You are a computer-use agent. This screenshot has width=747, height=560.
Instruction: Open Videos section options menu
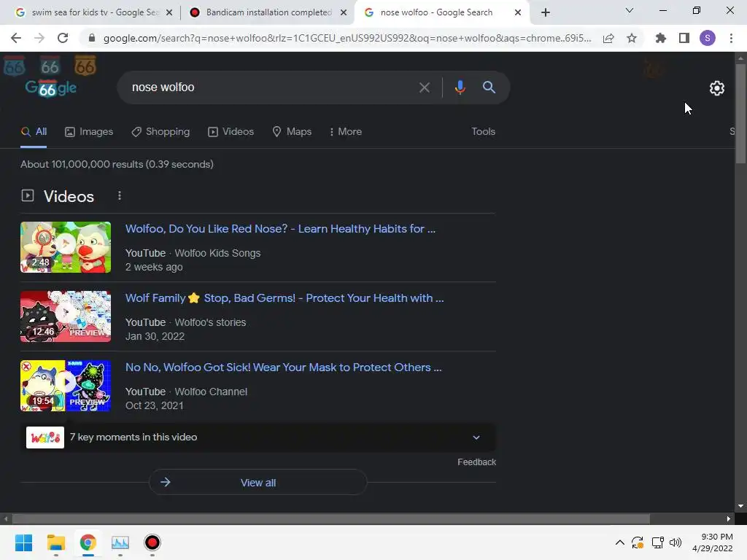[120, 195]
